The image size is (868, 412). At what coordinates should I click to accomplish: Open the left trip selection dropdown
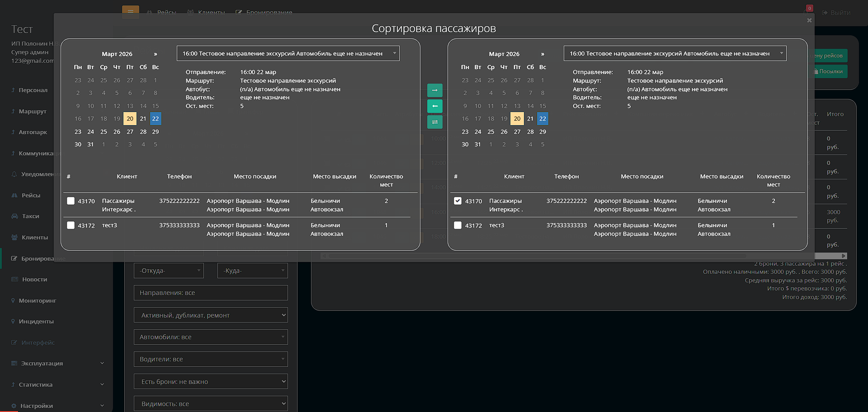[288, 53]
